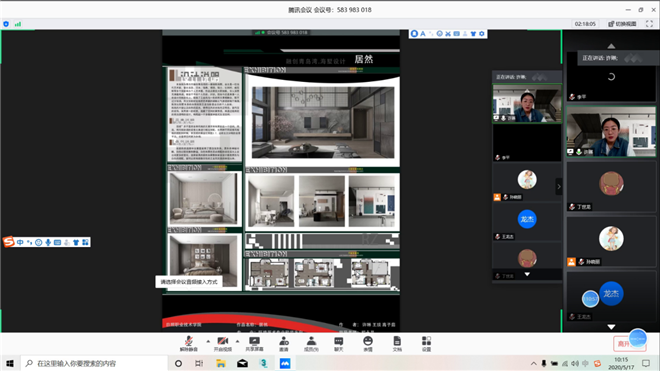660x371 pixels.
Task: Click 切换视图 switch view button
Action: [x=623, y=24]
